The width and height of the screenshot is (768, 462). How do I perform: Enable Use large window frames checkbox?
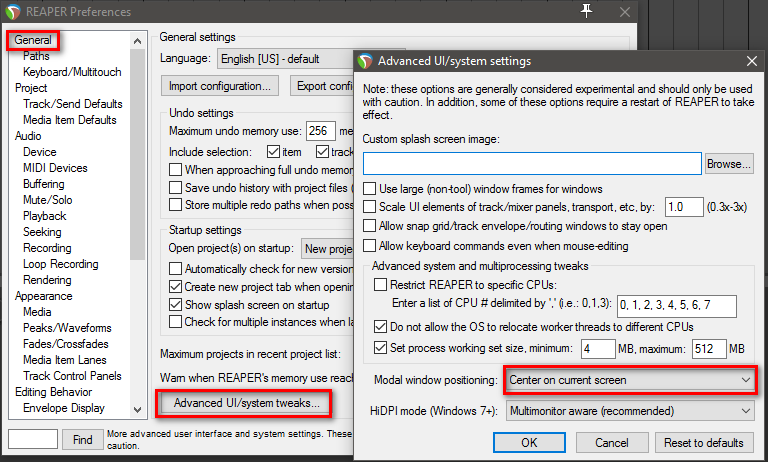(370, 189)
